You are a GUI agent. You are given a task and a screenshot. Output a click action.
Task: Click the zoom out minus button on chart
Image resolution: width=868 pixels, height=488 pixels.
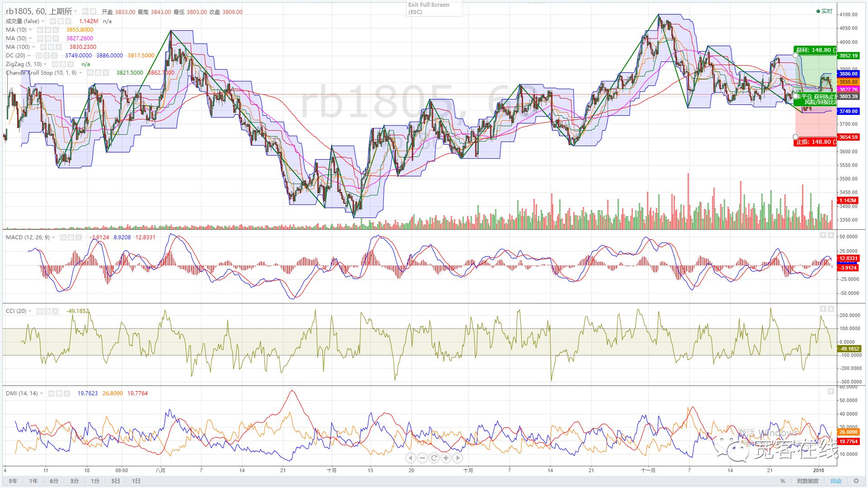(x=422, y=458)
